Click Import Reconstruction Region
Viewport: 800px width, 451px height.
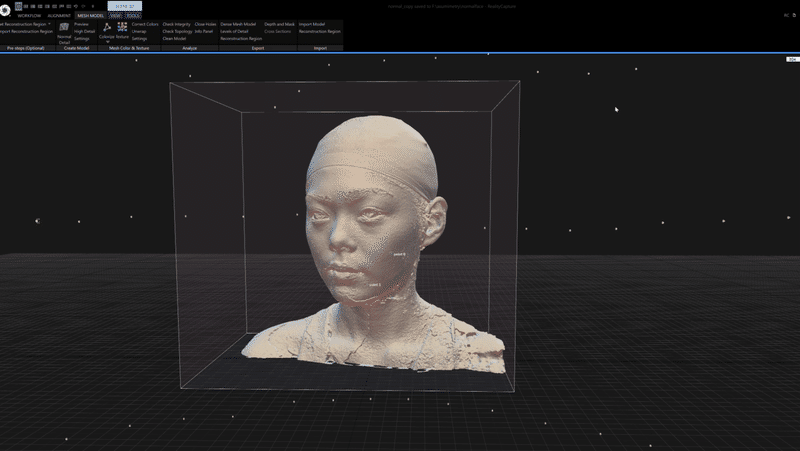26,32
